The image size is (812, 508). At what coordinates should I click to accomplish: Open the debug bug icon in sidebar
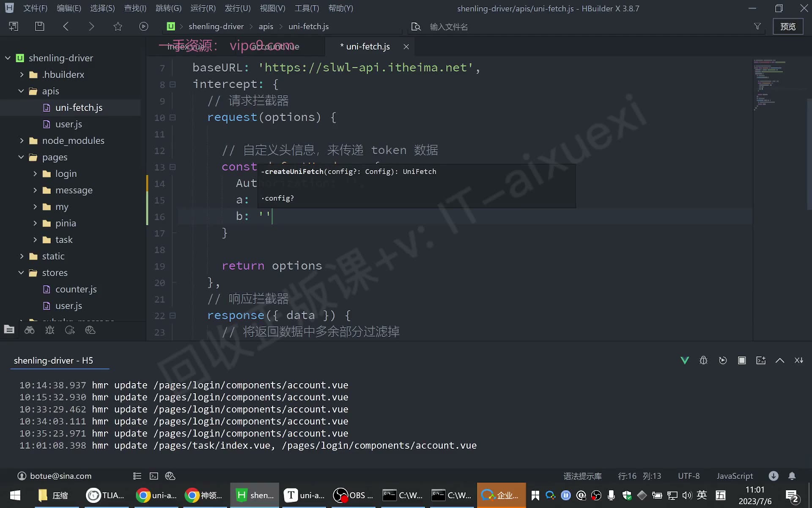[x=50, y=330]
